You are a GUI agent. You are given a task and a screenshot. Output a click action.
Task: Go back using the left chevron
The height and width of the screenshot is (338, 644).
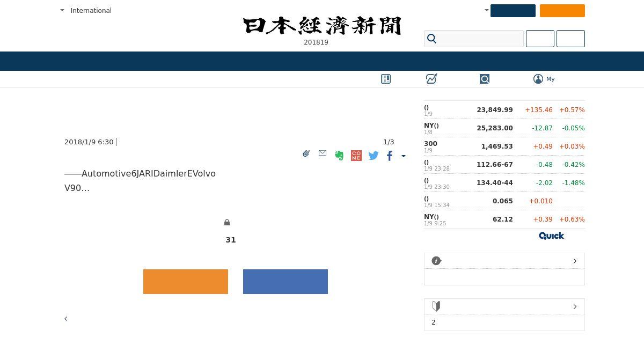(66, 319)
